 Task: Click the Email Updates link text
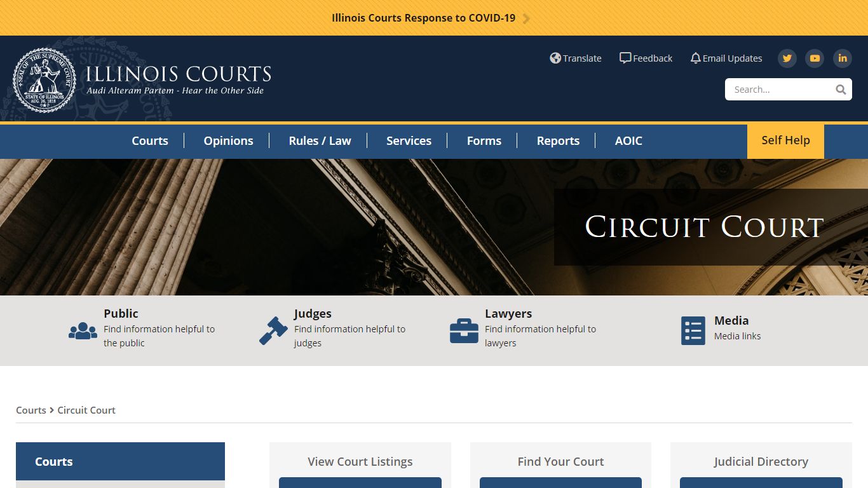(x=732, y=58)
